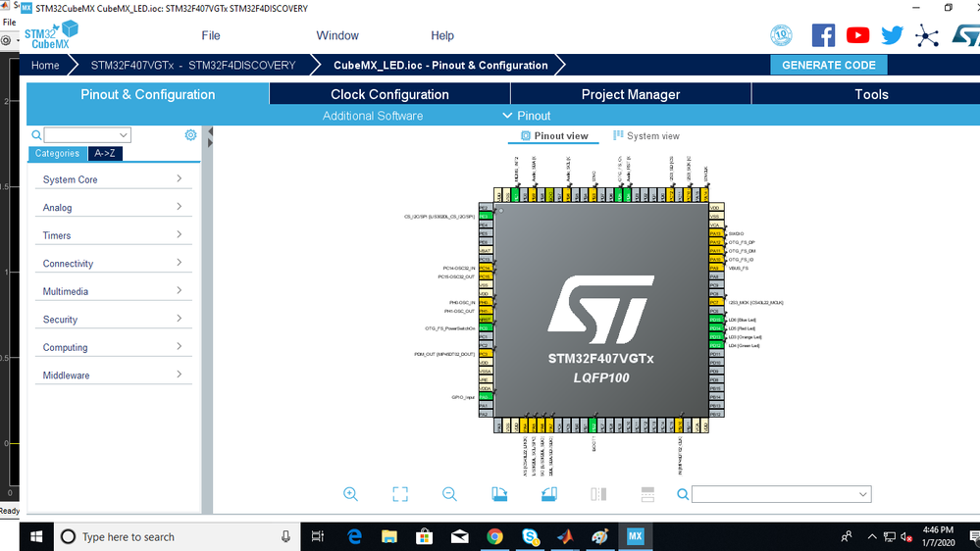The height and width of the screenshot is (551, 980).
Task: Show the A->Z peripheral list
Action: click(x=104, y=154)
